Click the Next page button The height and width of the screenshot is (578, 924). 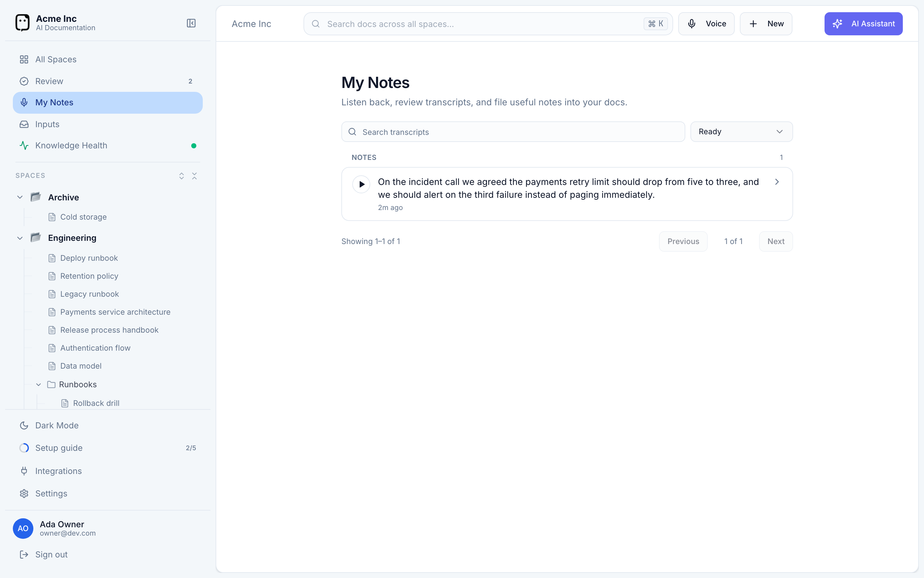(x=776, y=241)
